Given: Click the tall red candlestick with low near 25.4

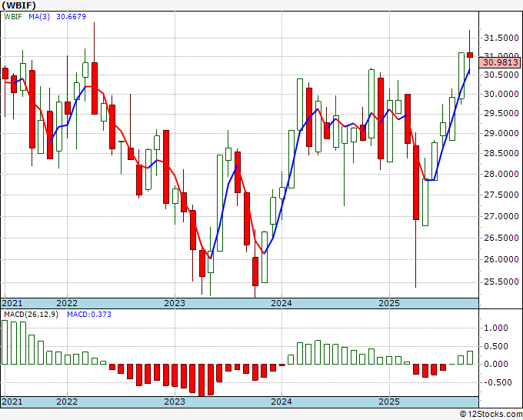Looking at the screenshot, I should pyautogui.click(x=416, y=182).
